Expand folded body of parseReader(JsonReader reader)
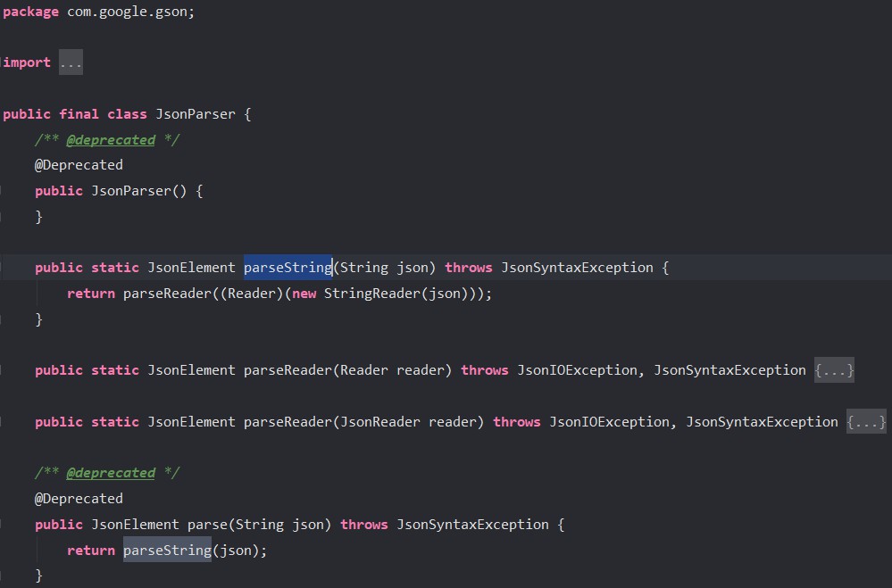This screenshot has width=892, height=588. pyautogui.click(x=866, y=422)
